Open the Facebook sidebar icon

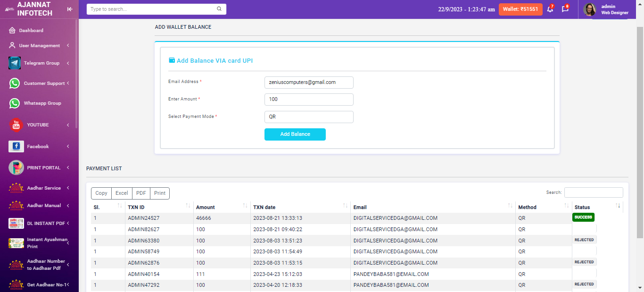coord(16,147)
